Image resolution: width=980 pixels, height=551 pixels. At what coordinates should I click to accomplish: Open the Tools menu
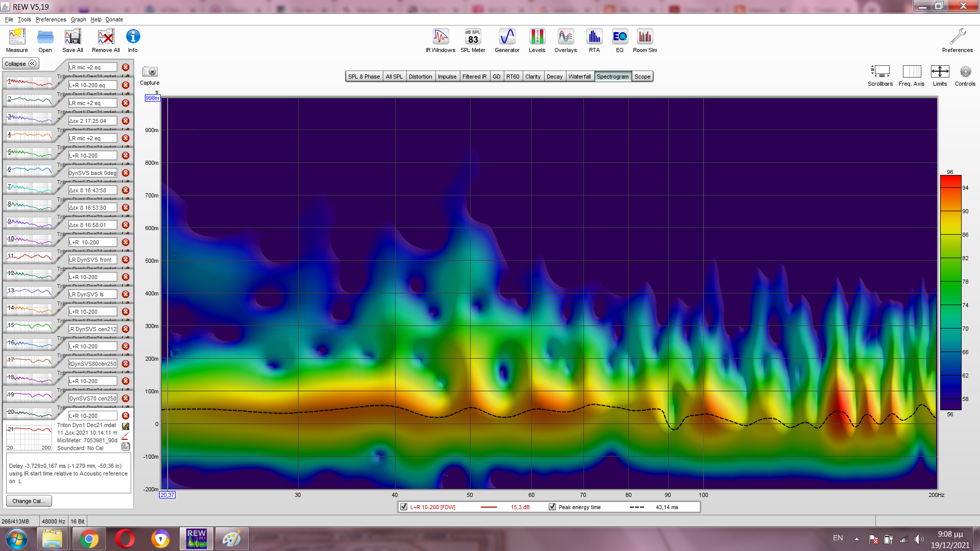[x=24, y=19]
